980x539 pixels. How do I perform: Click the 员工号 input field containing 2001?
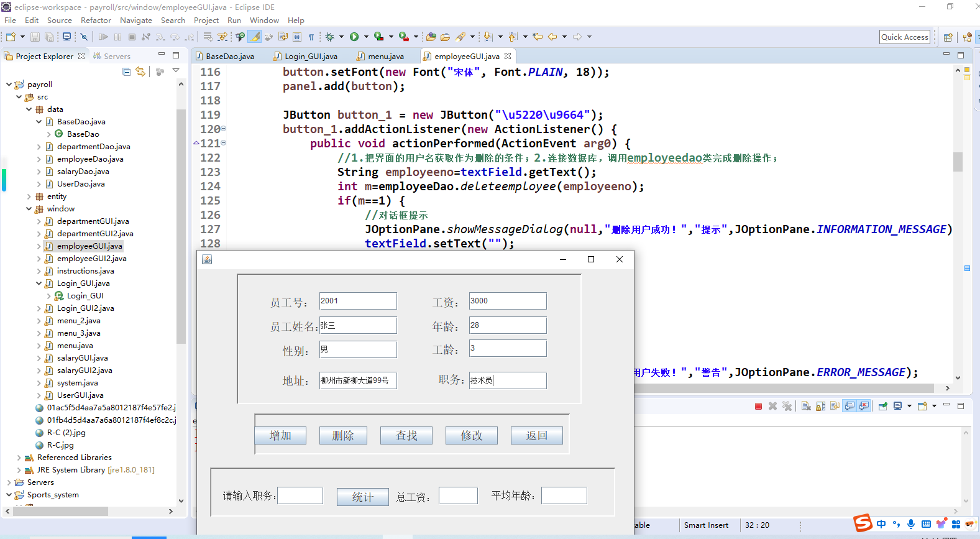click(x=358, y=301)
